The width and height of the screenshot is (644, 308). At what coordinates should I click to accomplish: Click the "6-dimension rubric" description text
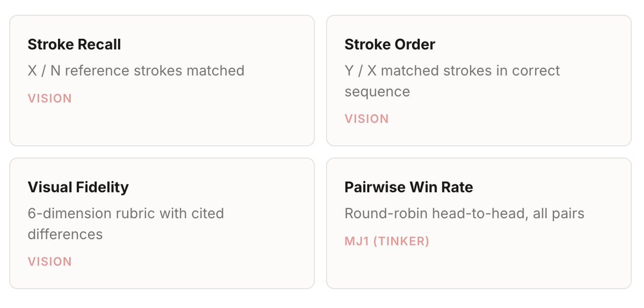pyautogui.click(x=126, y=213)
